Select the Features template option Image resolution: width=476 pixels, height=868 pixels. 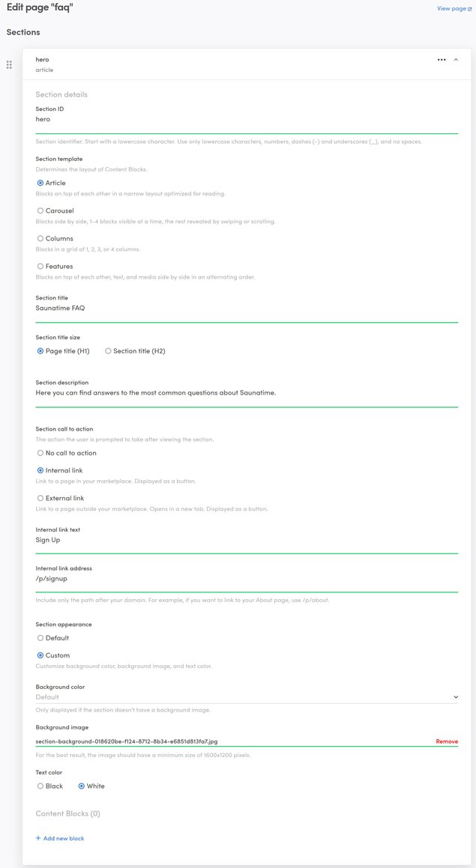pyautogui.click(x=40, y=267)
